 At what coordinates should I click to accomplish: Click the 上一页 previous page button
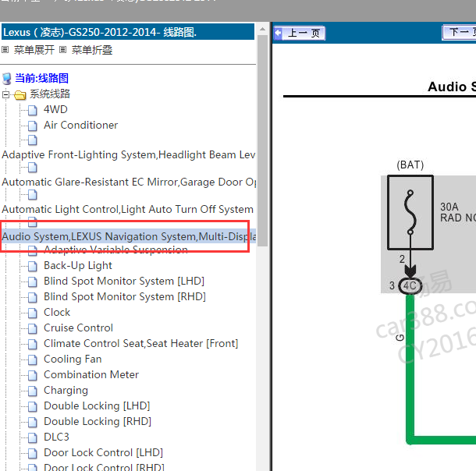click(x=300, y=33)
